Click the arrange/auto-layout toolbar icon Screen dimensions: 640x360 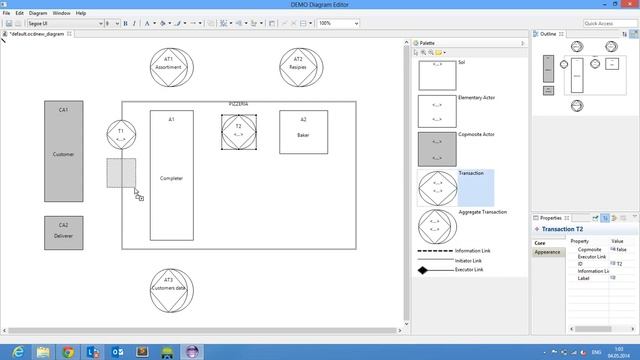point(239,24)
